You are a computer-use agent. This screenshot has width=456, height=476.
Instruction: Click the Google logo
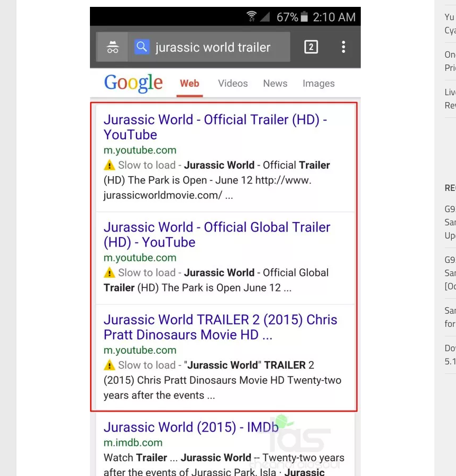(133, 83)
